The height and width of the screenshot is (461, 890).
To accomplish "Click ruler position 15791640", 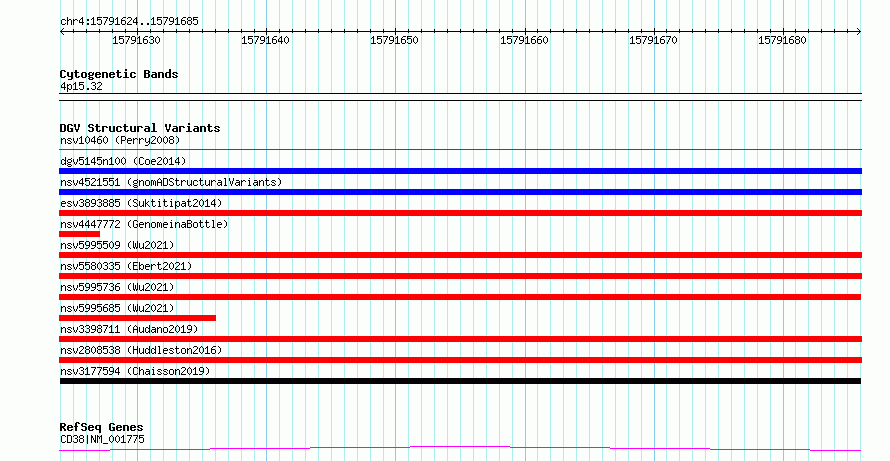I will (x=265, y=40).
